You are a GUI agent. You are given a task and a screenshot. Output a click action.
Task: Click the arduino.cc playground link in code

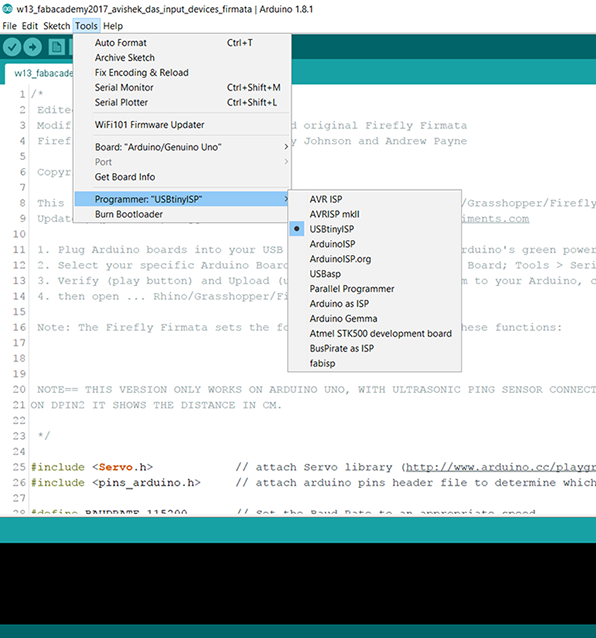click(x=501, y=467)
